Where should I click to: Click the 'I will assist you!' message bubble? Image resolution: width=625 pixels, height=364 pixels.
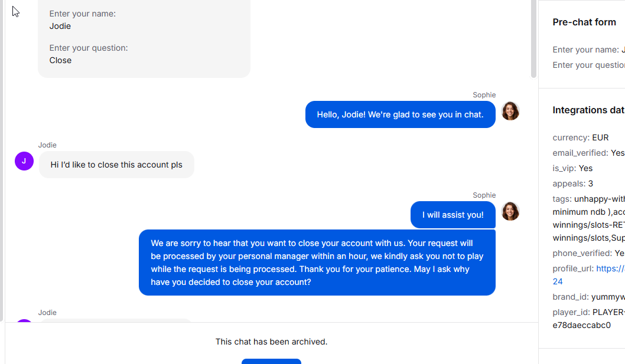pyautogui.click(x=453, y=215)
